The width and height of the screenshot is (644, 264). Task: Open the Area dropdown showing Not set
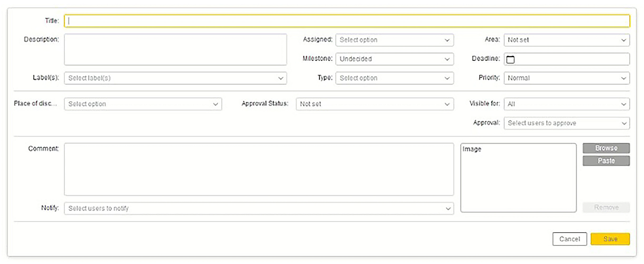coord(566,40)
